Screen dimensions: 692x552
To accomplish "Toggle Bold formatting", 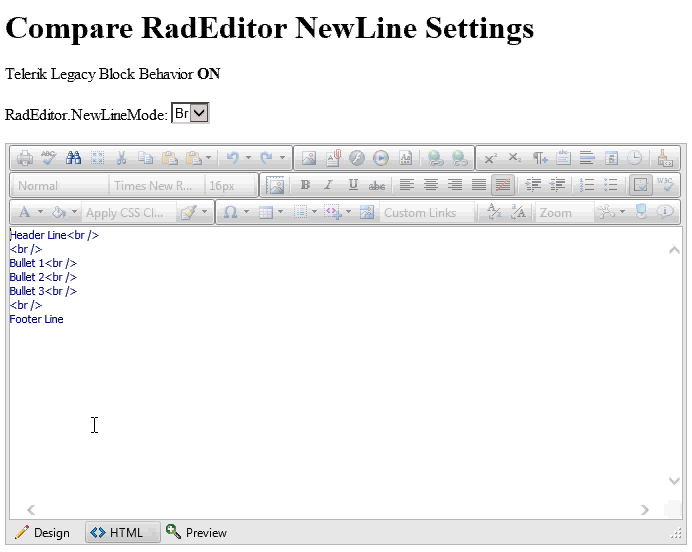I will (305, 185).
